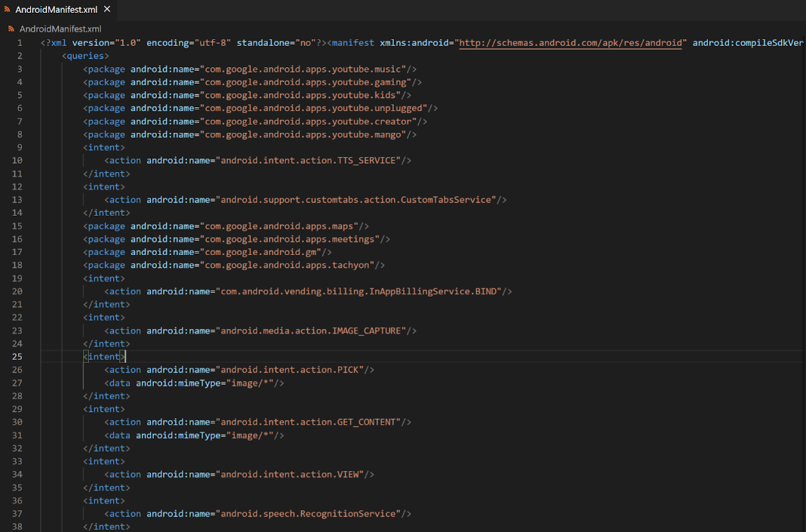Click line number 25 in the gutter

tap(17, 356)
